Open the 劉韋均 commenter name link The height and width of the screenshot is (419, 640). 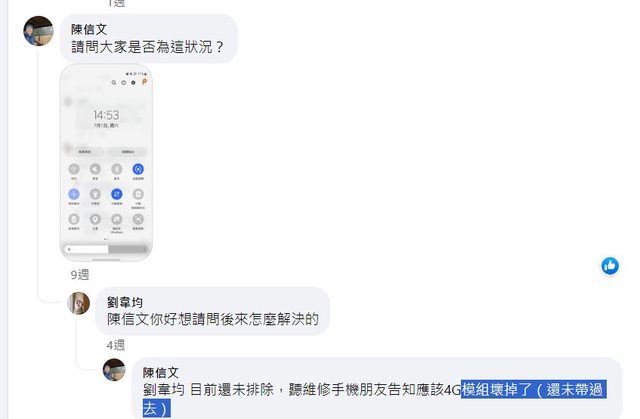pyautogui.click(x=125, y=302)
